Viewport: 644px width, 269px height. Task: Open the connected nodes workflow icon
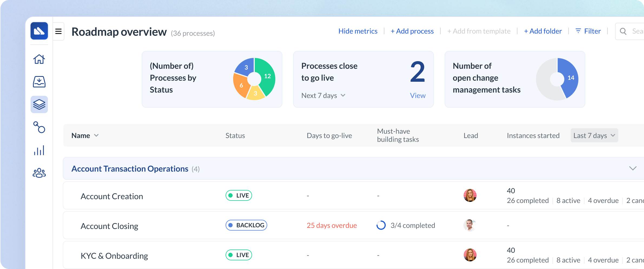point(39,127)
